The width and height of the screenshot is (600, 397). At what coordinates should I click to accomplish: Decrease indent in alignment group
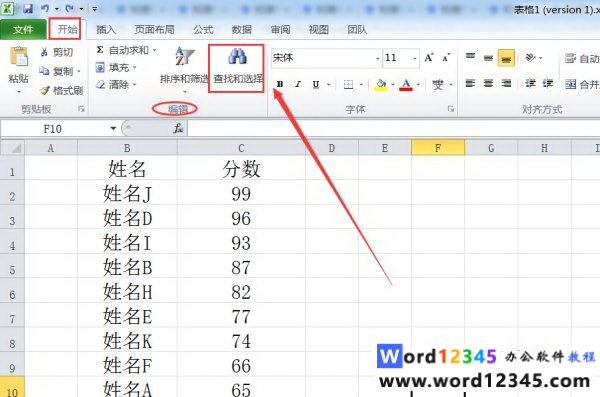click(x=530, y=83)
